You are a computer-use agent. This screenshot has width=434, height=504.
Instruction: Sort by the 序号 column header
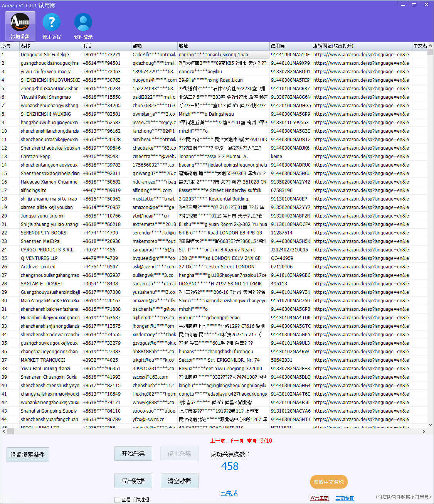click(10, 46)
